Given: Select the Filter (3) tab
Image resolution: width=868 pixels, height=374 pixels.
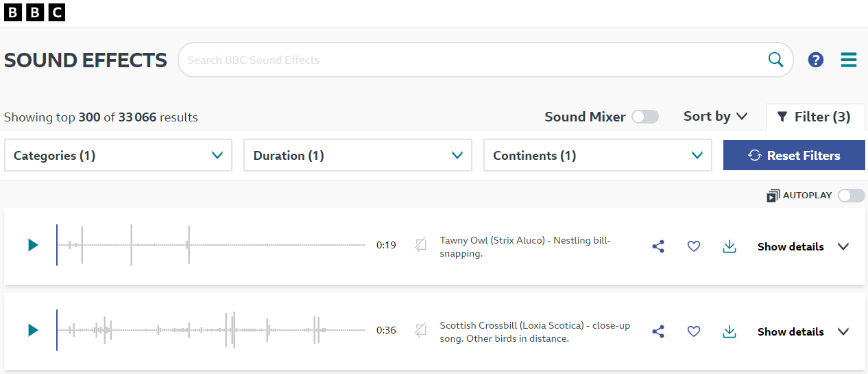Looking at the screenshot, I should point(815,117).
